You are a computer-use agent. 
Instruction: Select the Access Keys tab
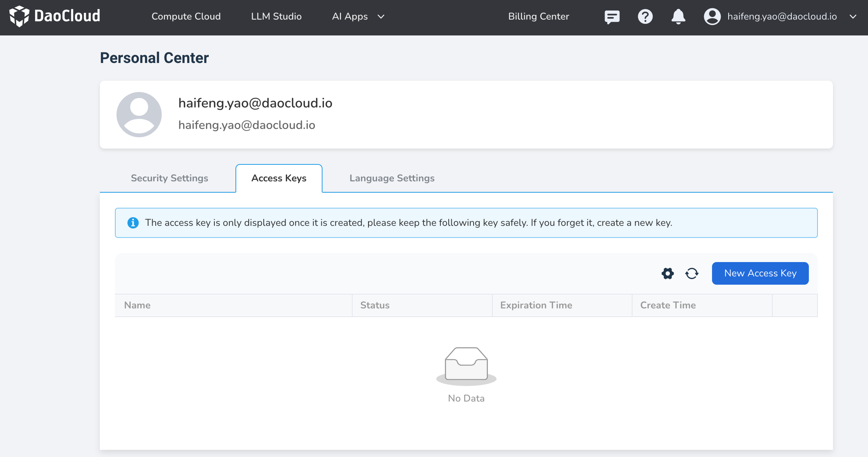279,178
